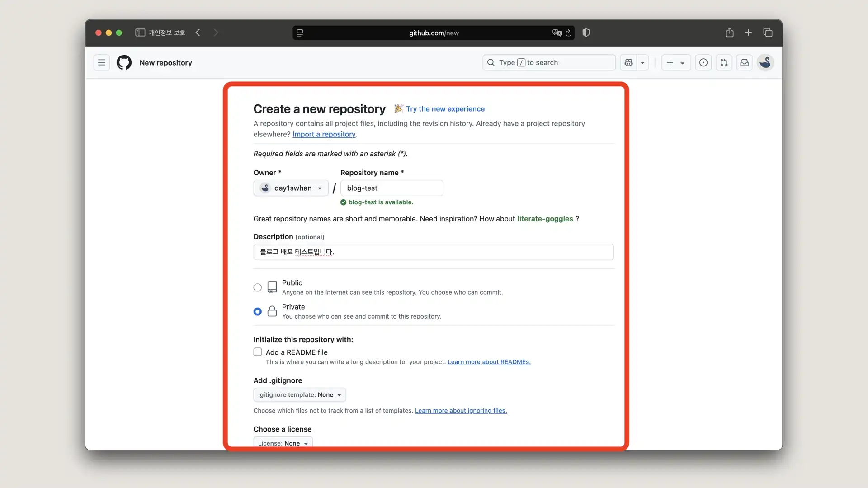Reload the page with refresh icon
The image size is (868, 488).
568,33
